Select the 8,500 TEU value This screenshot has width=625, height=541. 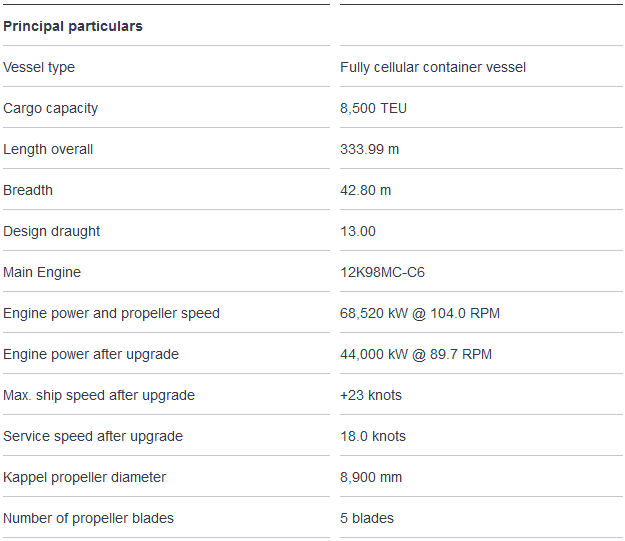tap(373, 108)
